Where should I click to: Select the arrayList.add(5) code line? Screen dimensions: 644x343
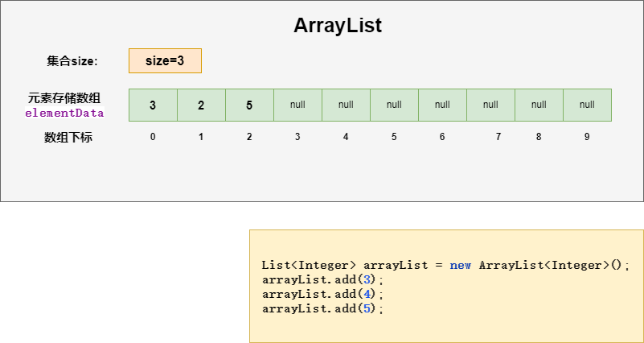(x=322, y=309)
